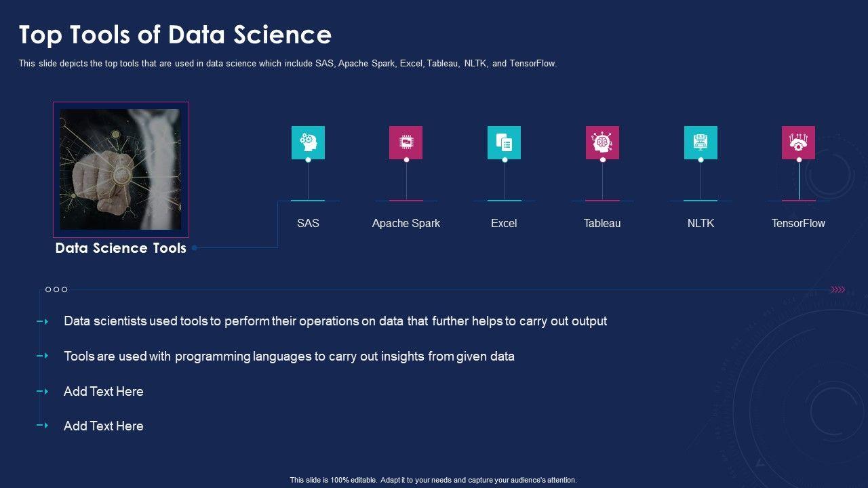Click the TensorFlow gear icon
868x488 pixels.
798,142
